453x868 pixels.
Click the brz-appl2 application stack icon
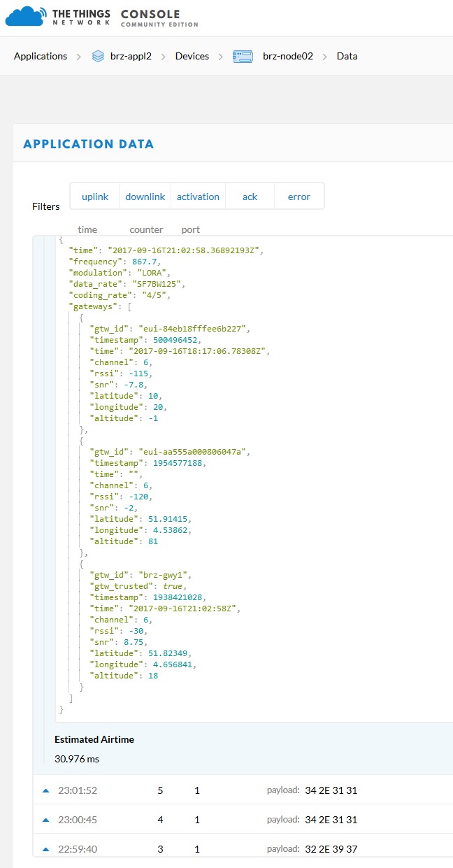[x=98, y=56]
